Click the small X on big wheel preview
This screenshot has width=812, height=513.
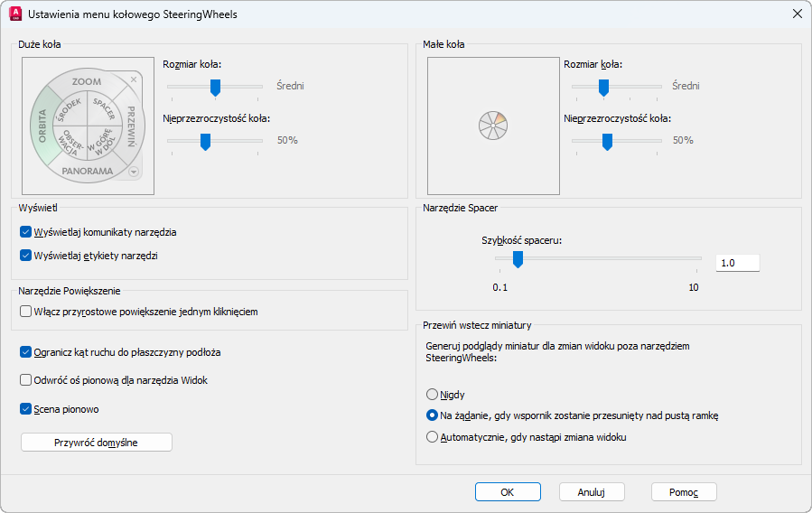[x=134, y=79]
